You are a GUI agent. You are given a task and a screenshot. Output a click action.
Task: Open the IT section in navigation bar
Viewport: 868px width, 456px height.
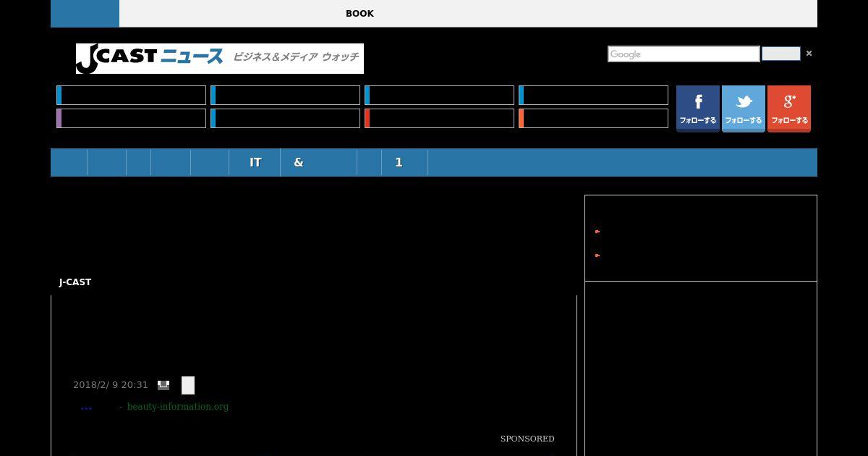(x=255, y=163)
